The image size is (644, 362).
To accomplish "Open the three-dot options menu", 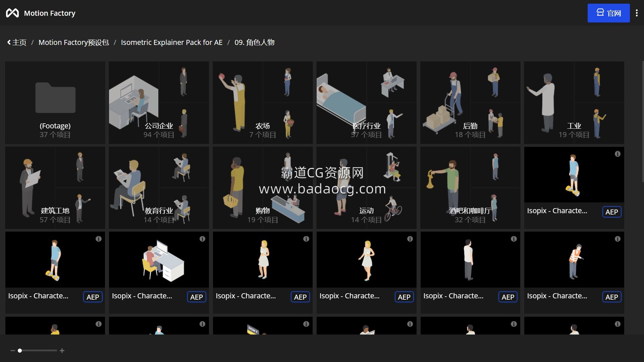I will (637, 13).
